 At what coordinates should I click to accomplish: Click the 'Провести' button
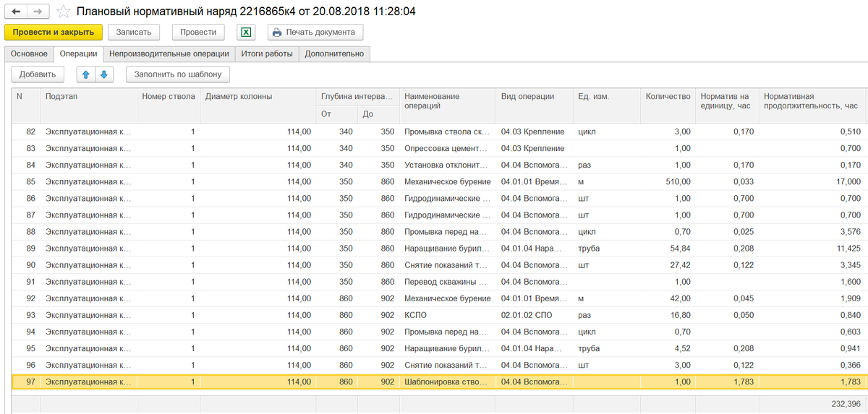pos(198,32)
